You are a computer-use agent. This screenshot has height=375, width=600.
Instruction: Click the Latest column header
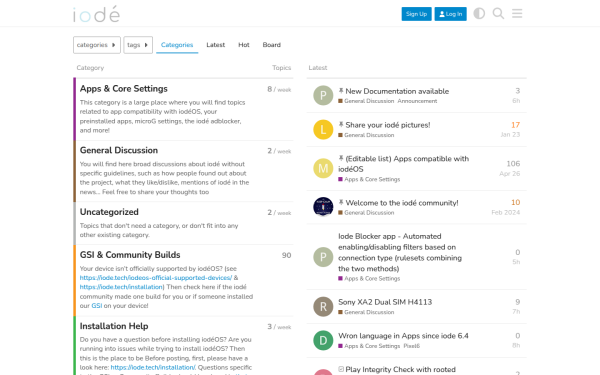coord(318,68)
